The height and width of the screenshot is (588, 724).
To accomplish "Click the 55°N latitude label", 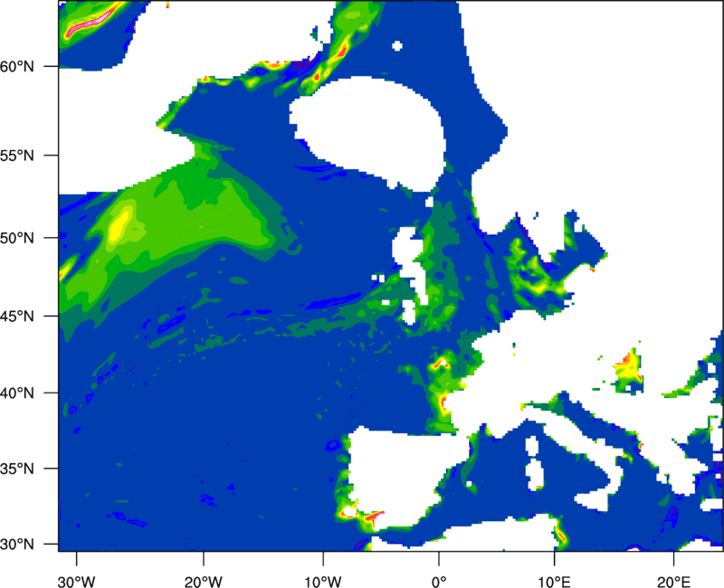I will point(17,156).
